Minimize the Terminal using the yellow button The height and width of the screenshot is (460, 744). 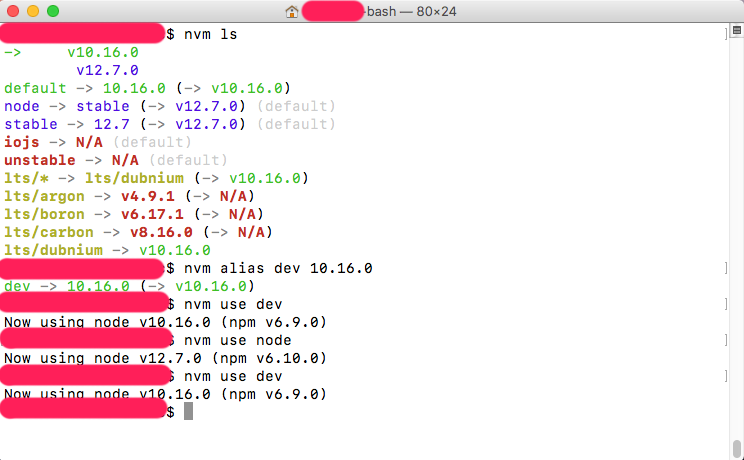pyautogui.click(x=33, y=12)
